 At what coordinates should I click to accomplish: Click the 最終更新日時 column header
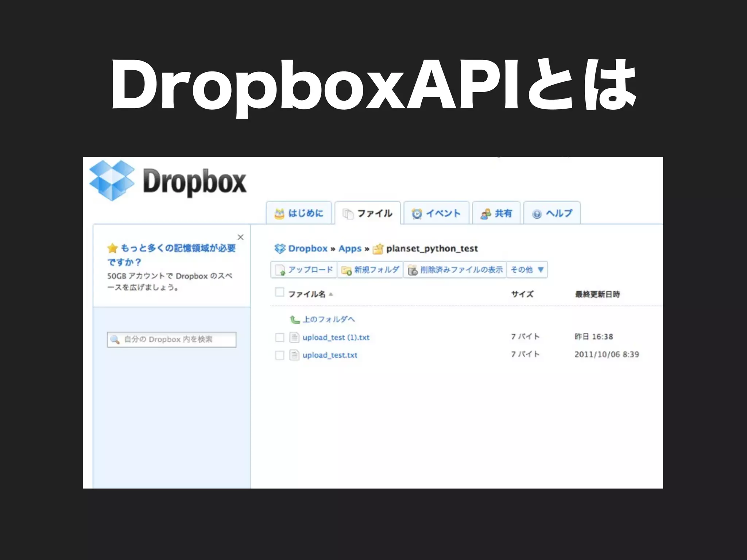tap(597, 294)
